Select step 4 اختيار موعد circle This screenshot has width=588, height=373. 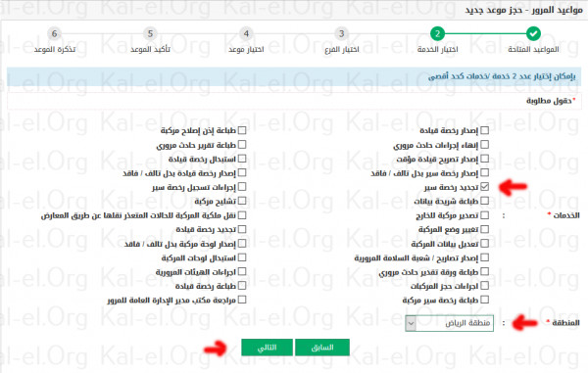pyautogui.click(x=246, y=33)
